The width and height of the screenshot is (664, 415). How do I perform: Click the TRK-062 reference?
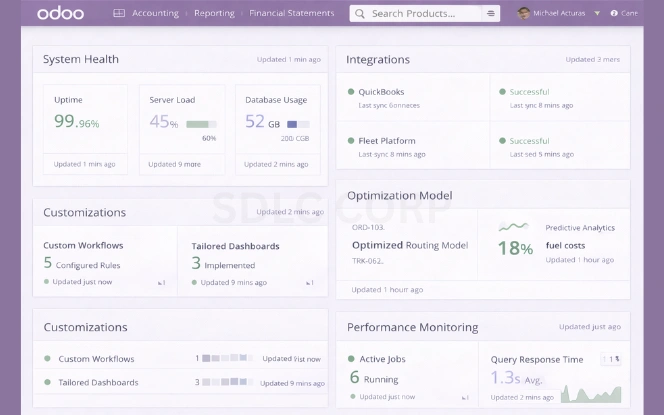pyautogui.click(x=368, y=261)
